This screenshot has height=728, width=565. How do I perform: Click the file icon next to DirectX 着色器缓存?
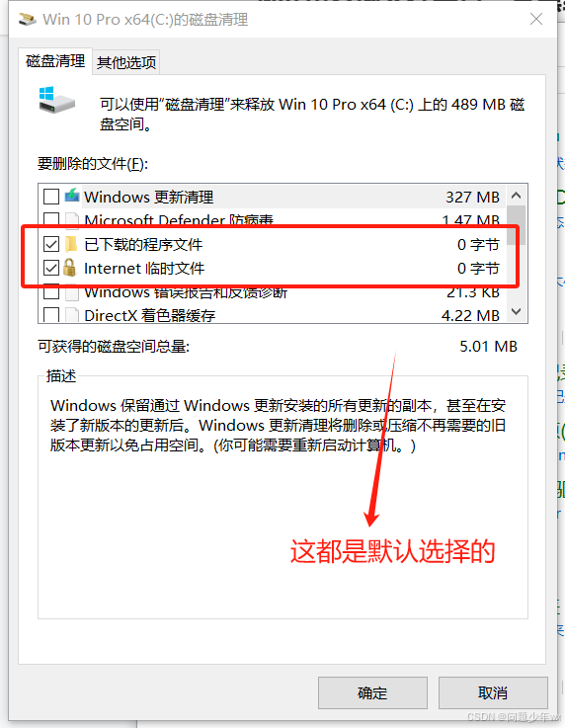pyautogui.click(x=72, y=315)
